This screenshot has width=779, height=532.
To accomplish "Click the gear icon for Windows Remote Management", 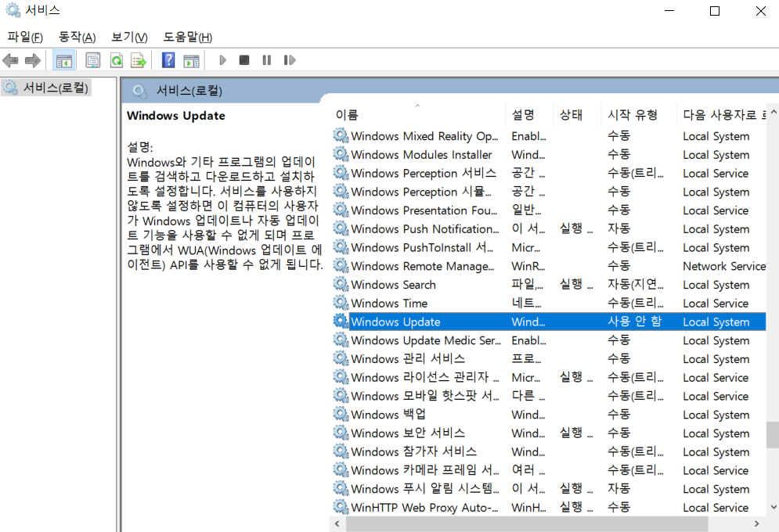I will coord(341,265).
